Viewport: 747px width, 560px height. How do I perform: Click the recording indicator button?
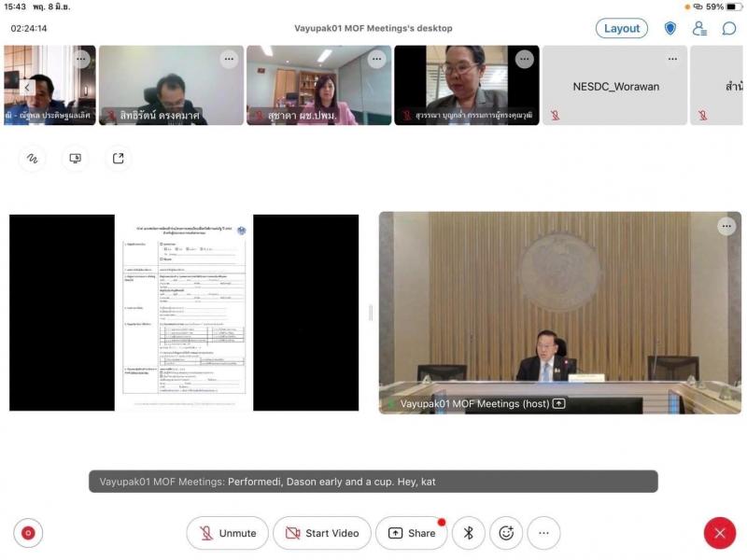point(28,533)
